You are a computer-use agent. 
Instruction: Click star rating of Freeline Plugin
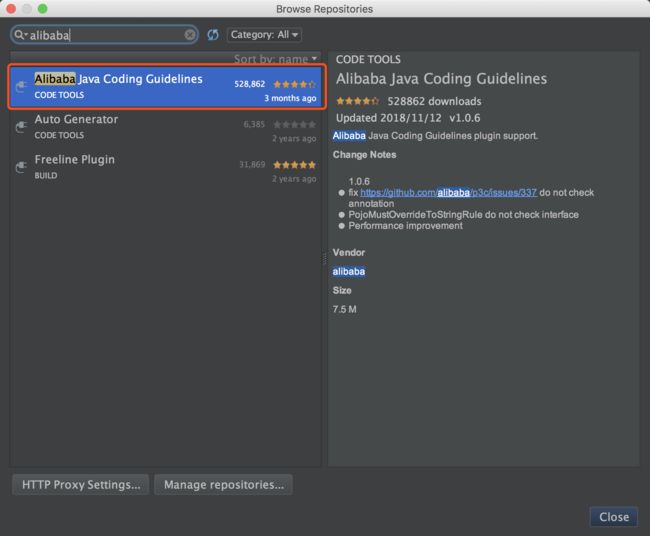(294, 165)
